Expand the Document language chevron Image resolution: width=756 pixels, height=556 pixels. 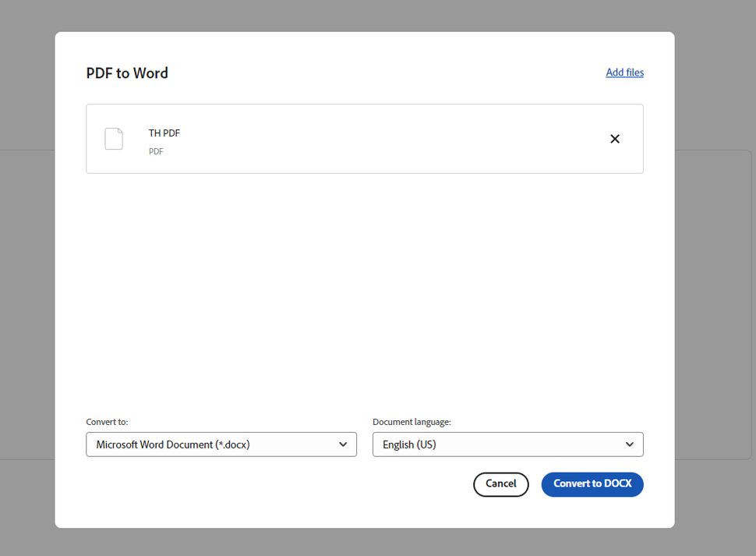click(629, 444)
